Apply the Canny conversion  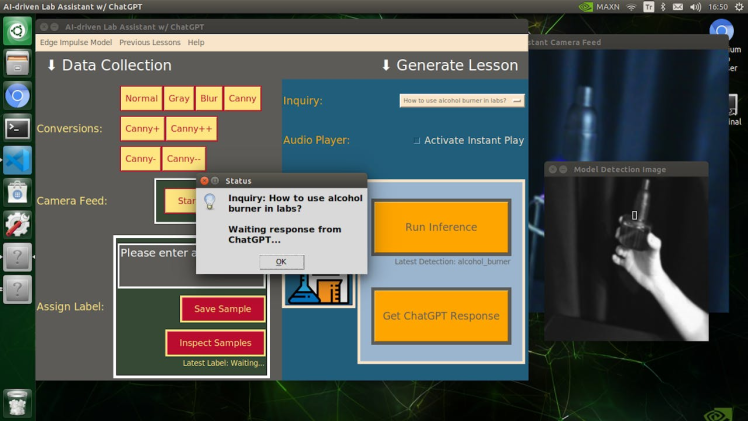[x=242, y=98]
